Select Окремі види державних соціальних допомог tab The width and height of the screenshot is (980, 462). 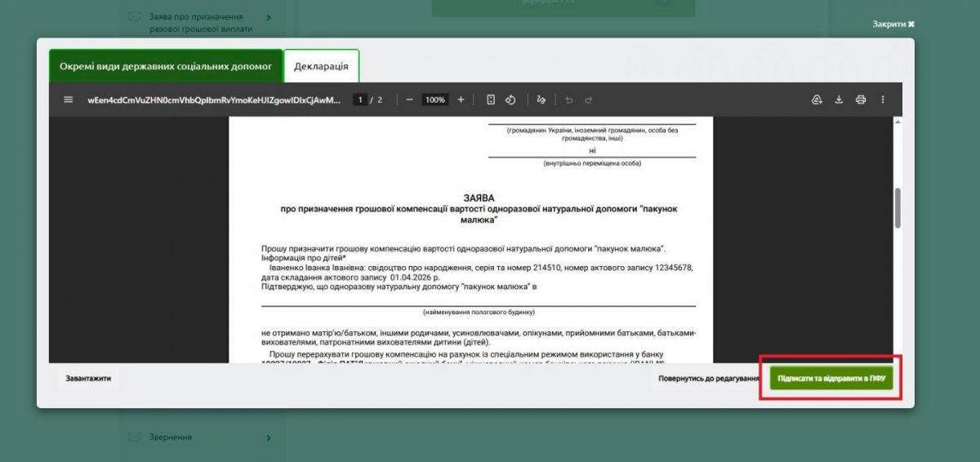(x=166, y=66)
